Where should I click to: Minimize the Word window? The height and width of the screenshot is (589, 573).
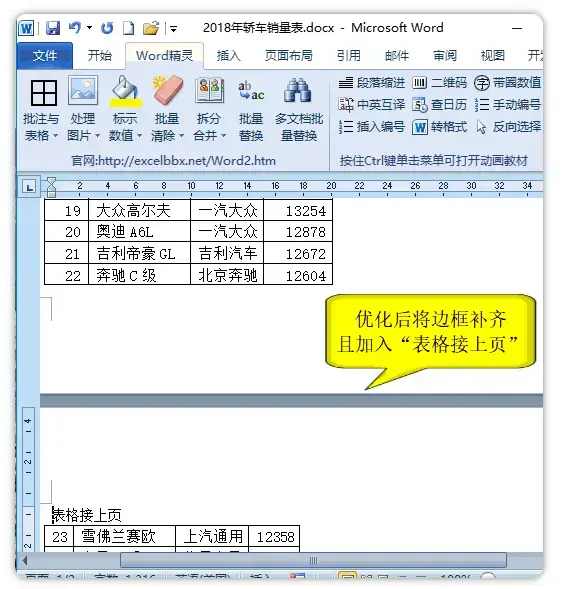517,28
